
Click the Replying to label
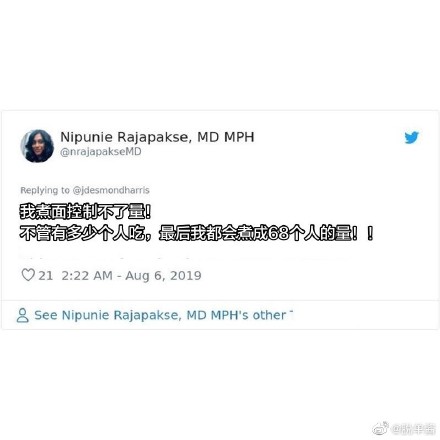point(45,190)
